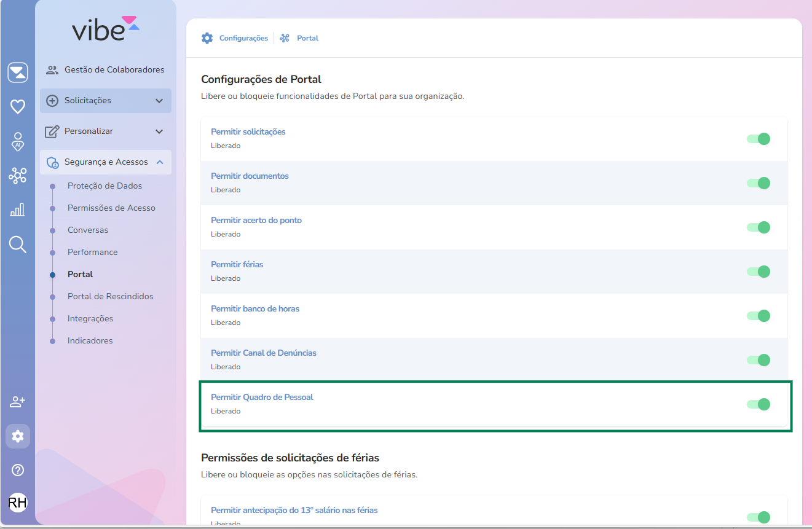The width and height of the screenshot is (812, 529).
Task: Select Portal de Rescindidos menu item
Action: coord(110,296)
